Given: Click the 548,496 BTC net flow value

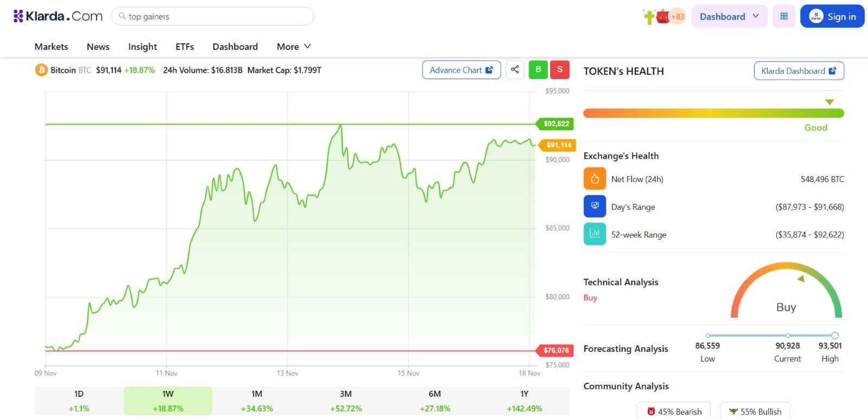Looking at the screenshot, I should (822, 179).
